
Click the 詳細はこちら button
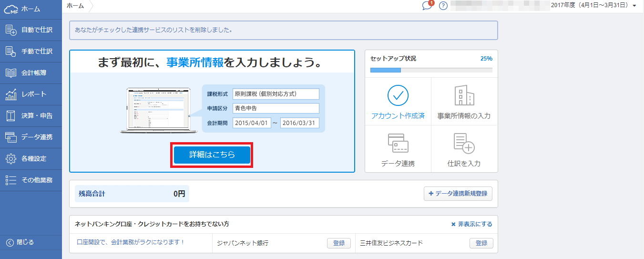click(212, 155)
